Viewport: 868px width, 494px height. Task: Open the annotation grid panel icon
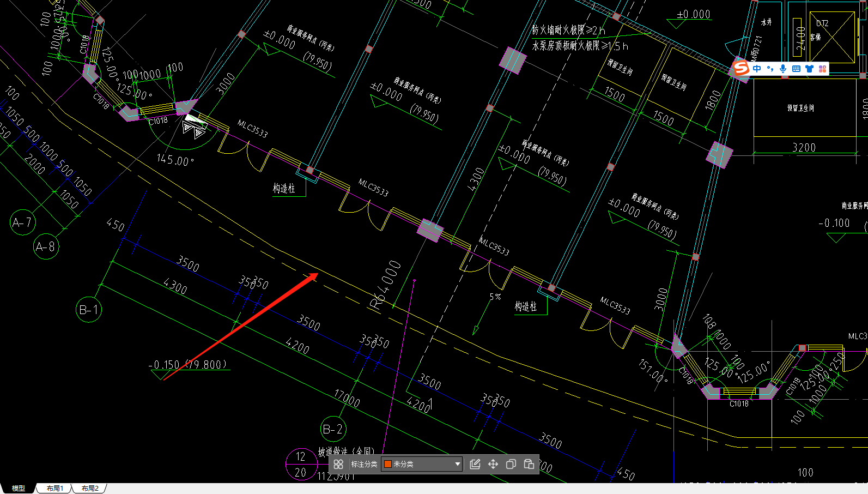338,464
